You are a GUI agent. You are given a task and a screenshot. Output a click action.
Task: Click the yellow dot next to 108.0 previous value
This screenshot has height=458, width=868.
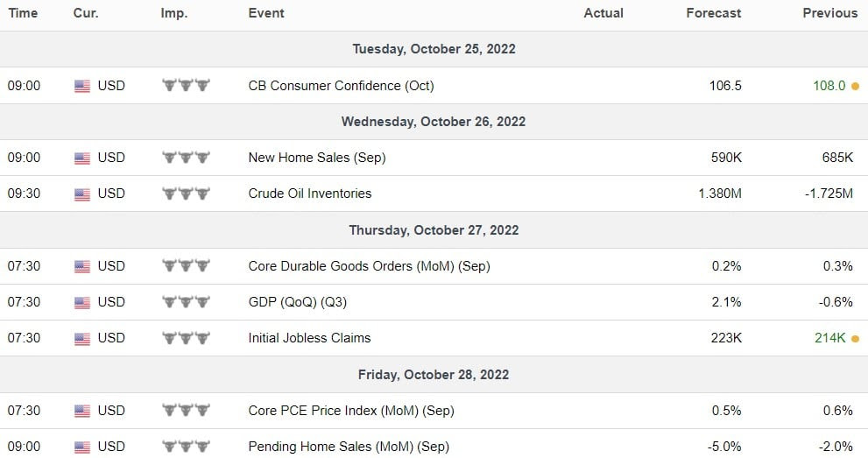pyautogui.click(x=855, y=87)
